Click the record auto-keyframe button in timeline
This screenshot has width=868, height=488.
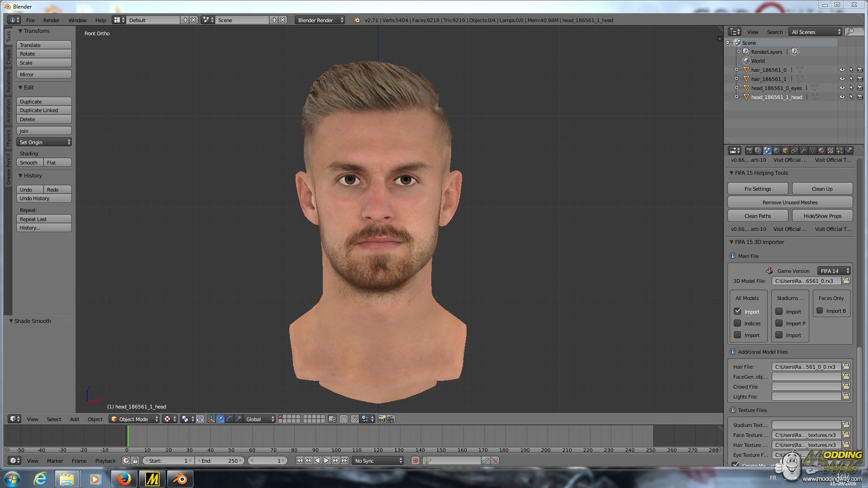coord(415,460)
